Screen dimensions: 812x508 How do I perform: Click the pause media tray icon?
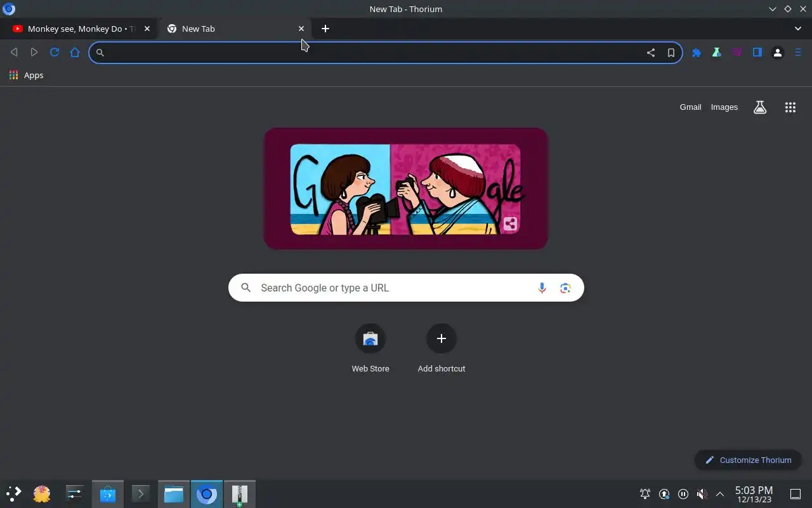(683, 494)
